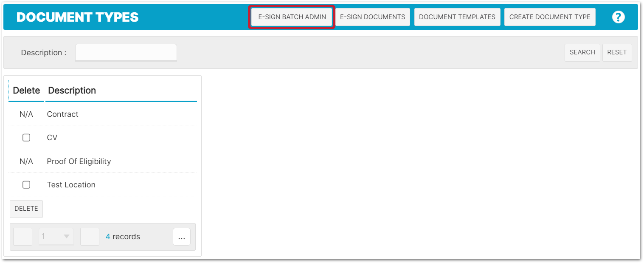The width and height of the screenshot is (644, 263).
Task: Open the page number dropdown
Action: pos(56,237)
